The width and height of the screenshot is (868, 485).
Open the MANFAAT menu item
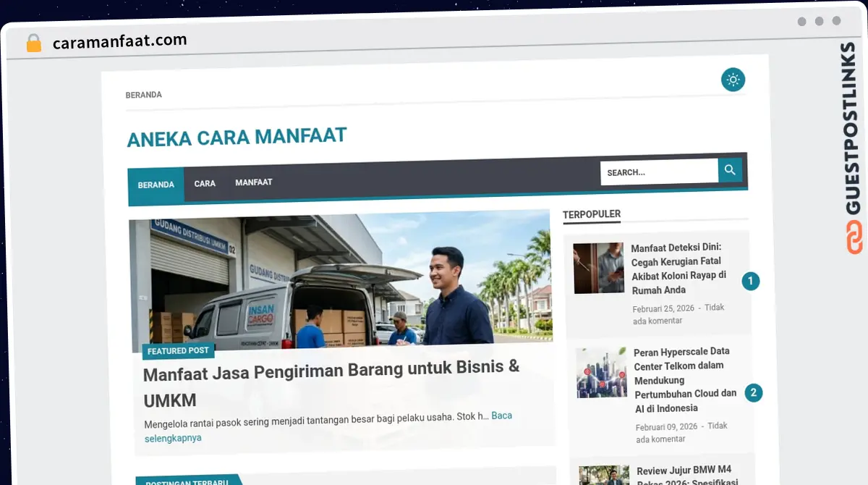click(x=254, y=182)
